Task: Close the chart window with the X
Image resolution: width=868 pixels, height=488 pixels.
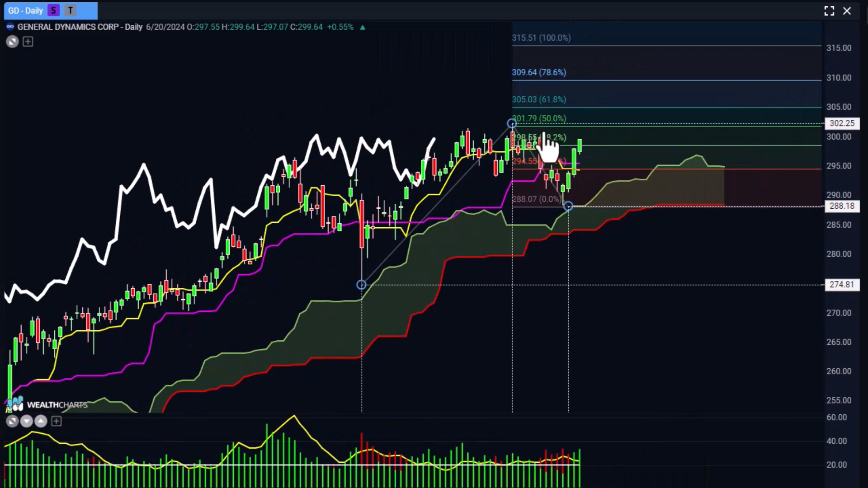Action: coord(847,11)
